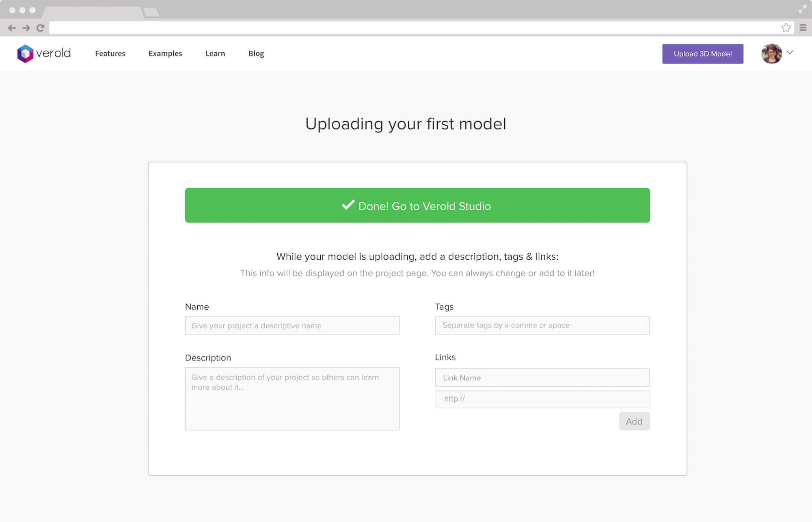Image resolution: width=812 pixels, height=522 pixels.
Task: Open the Examples menu item
Action: (x=165, y=54)
